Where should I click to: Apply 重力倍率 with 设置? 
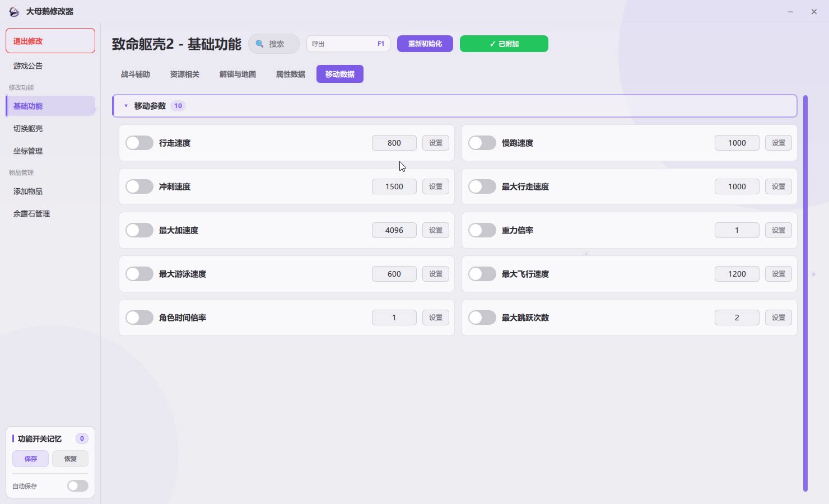pyautogui.click(x=779, y=230)
